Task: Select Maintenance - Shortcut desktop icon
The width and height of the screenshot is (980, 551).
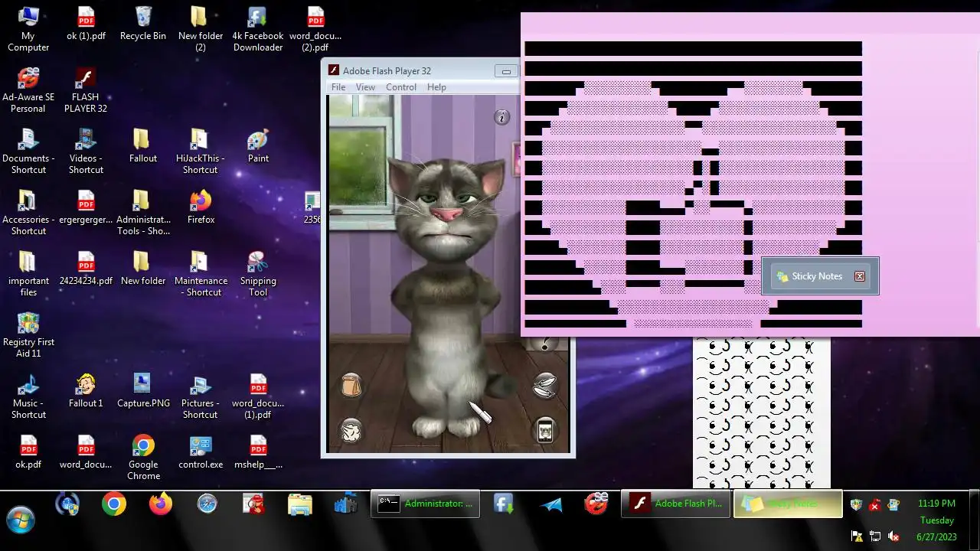Action: pyautogui.click(x=201, y=274)
